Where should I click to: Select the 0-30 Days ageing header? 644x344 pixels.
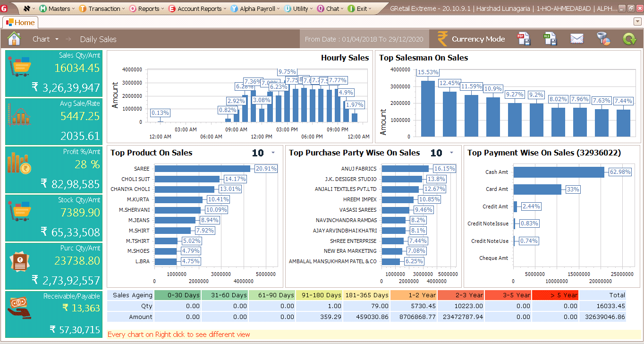[x=178, y=295]
